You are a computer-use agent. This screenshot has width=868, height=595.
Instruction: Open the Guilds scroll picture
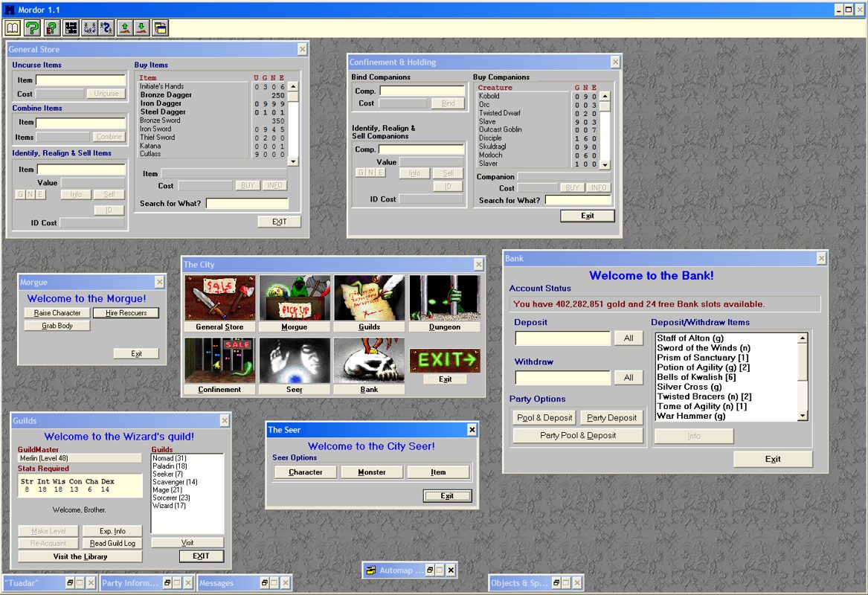tap(369, 297)
